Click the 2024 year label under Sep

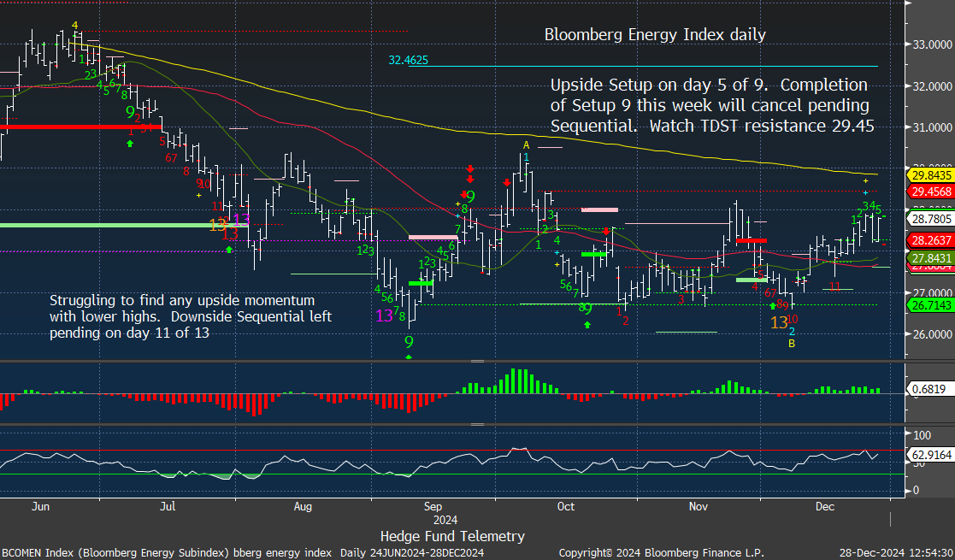tap(445, 520)
